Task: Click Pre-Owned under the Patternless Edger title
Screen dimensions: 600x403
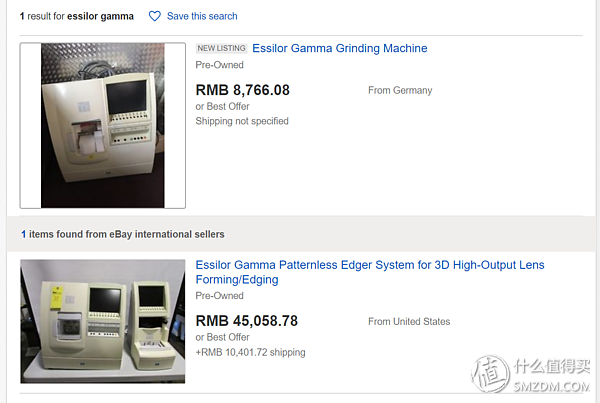Action: pos(219,296)
